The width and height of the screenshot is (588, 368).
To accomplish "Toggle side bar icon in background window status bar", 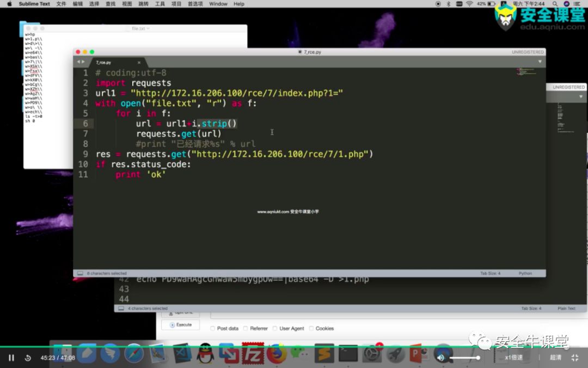I will (x=121, y=308).
